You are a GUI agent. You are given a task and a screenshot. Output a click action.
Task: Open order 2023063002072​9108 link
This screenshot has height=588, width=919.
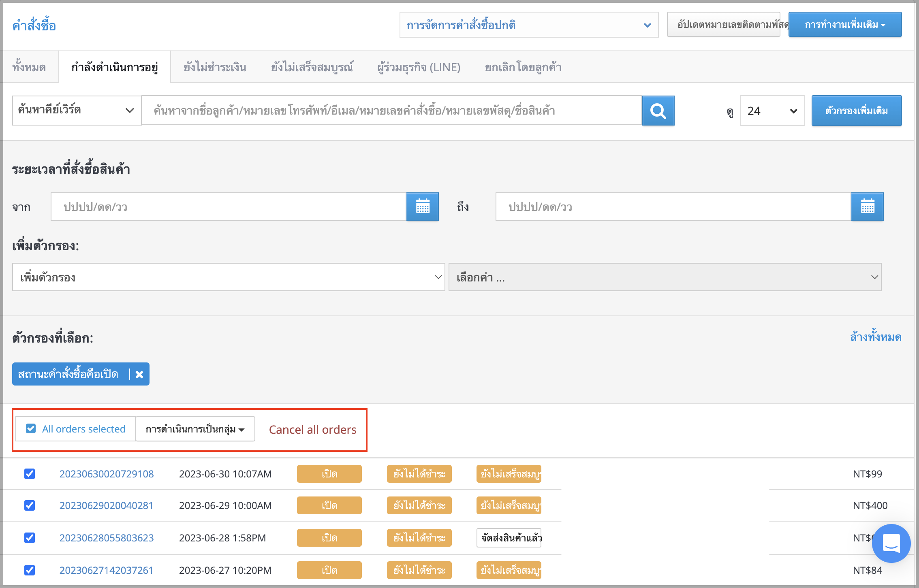107,473
